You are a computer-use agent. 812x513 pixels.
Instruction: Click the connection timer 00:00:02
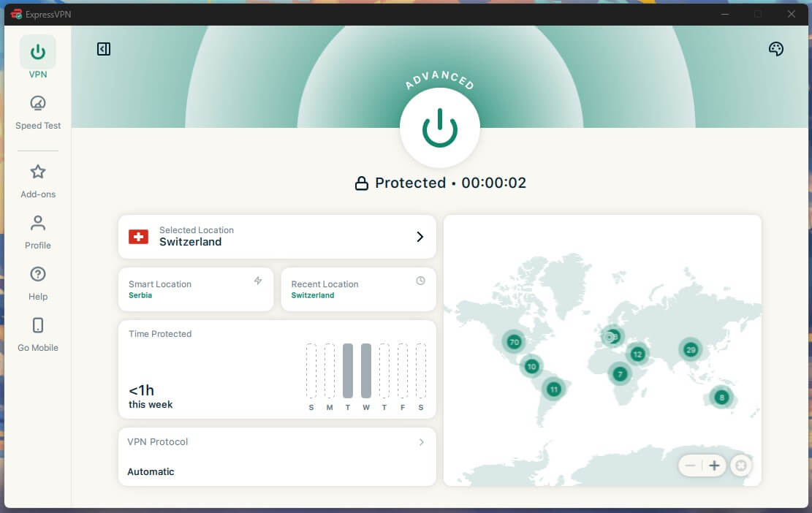coord(493,183)
